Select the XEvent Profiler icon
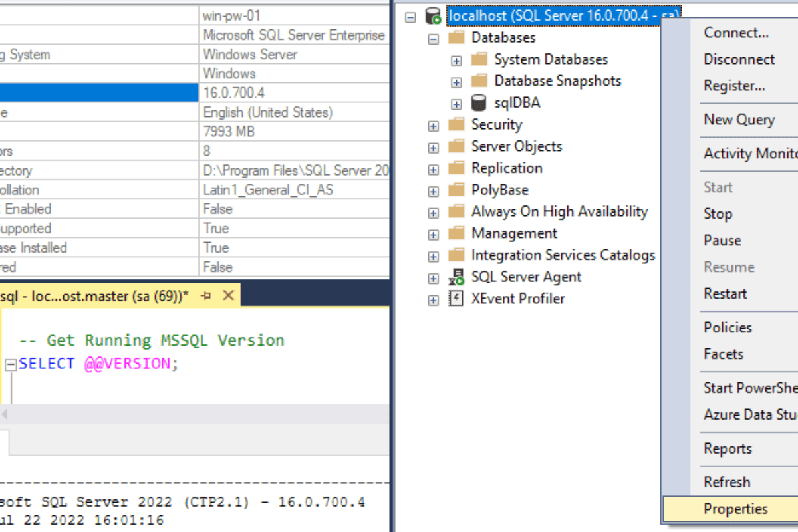Image resolution: width=798 pixels, height=532 pixels. click(456, 299)
